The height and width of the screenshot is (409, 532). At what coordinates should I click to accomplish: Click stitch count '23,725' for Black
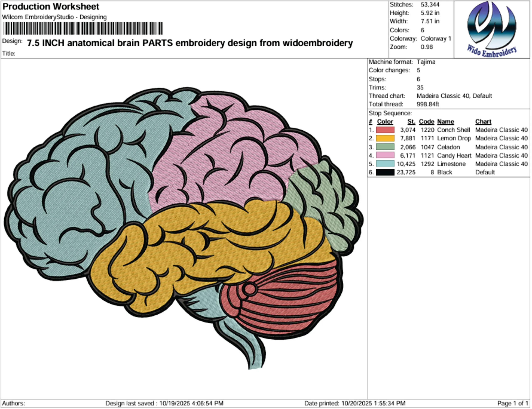pyautogui.click(x=406, y=172)
